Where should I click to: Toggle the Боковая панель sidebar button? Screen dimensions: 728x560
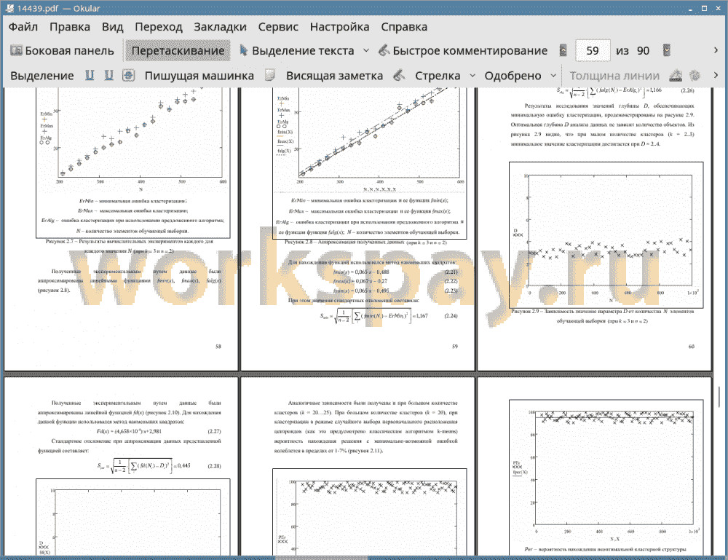click(x=62, y=51)
